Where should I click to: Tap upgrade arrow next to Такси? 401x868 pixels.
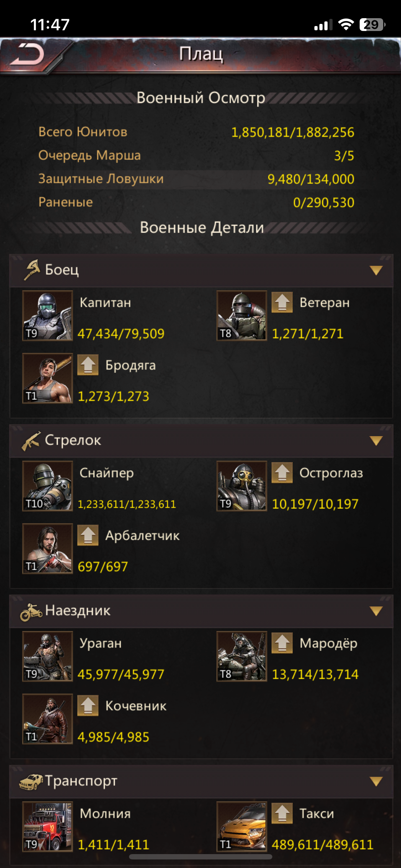282,813
